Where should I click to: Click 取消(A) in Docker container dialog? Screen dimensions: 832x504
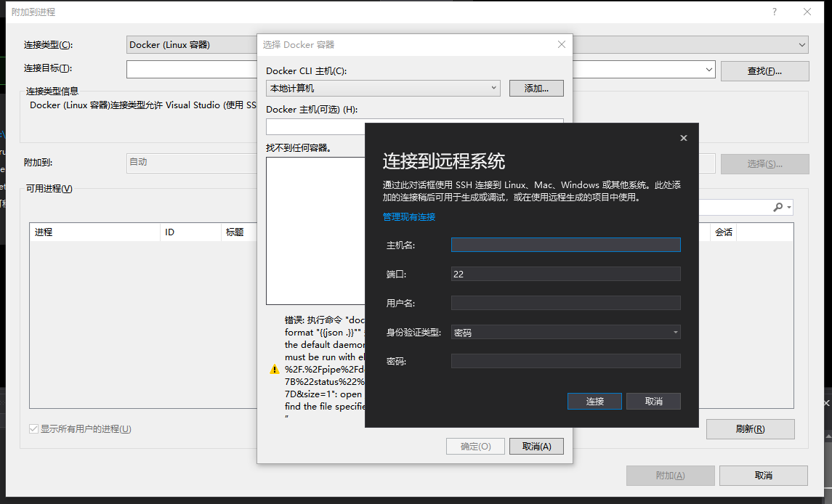[x=536, y=446]
